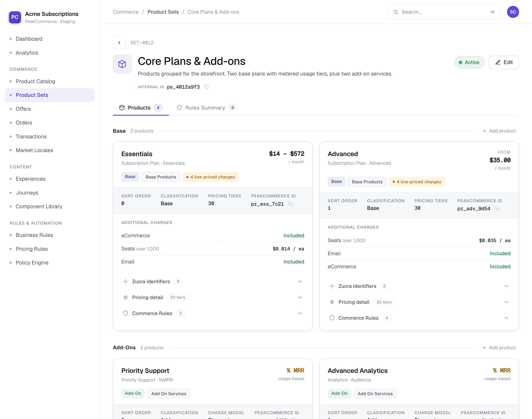
Task: Click the Zuora identifiers icon in Essentials card
Action: pyautogui.click(x=126, y=281)
